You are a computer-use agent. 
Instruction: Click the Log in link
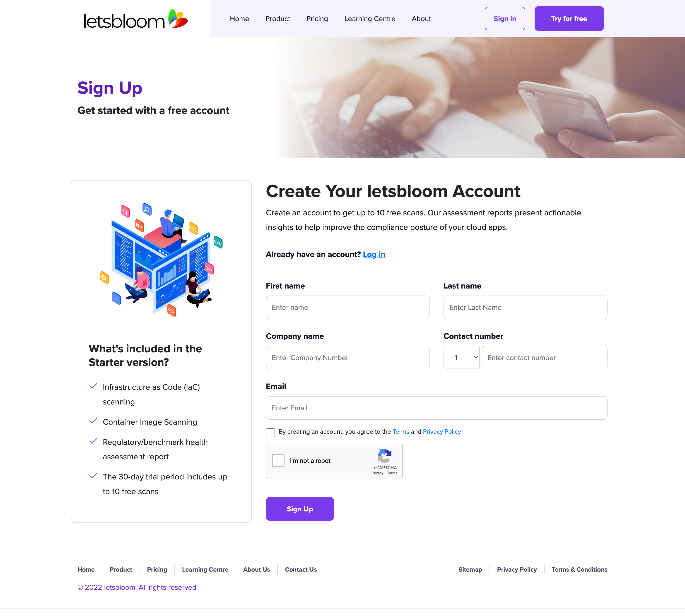(374, 255)
